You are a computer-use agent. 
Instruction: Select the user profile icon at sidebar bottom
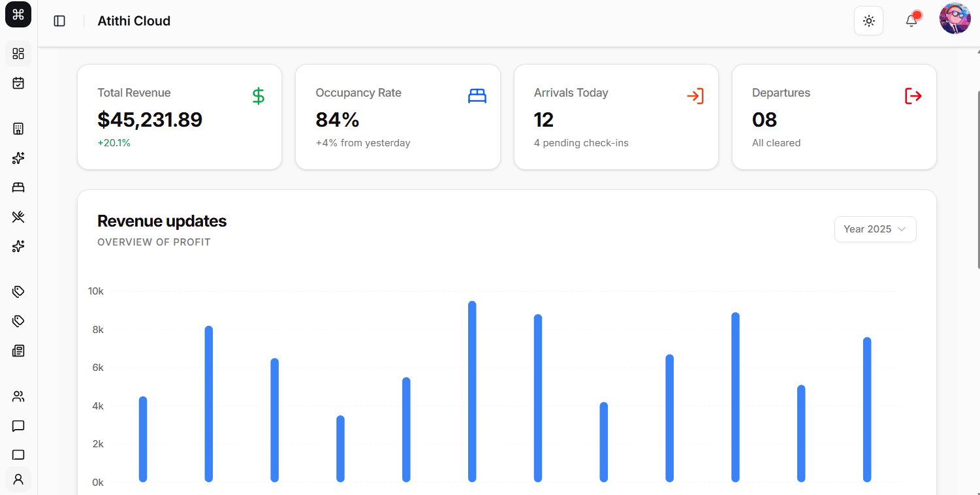tap(18, 479)
